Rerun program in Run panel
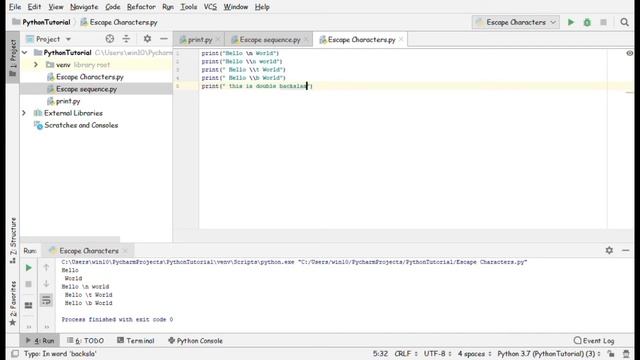The image size is (640, 360). pos(29,268)
